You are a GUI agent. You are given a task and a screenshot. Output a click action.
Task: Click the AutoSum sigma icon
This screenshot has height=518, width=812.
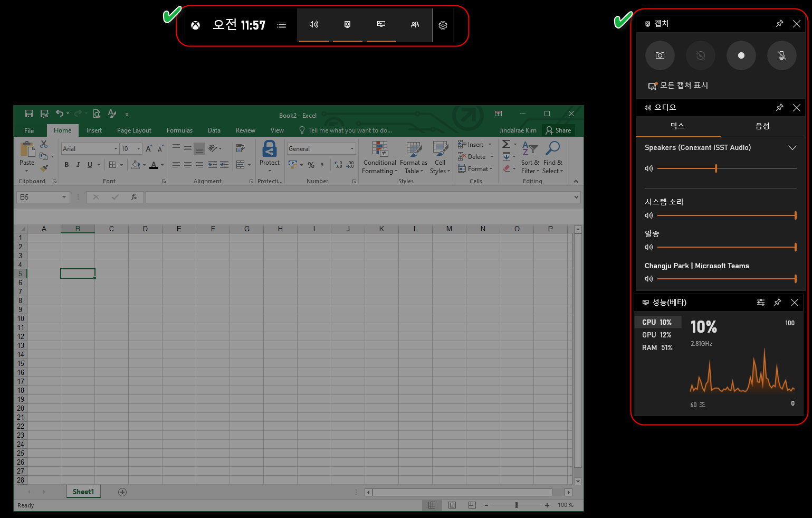(506, 144)
